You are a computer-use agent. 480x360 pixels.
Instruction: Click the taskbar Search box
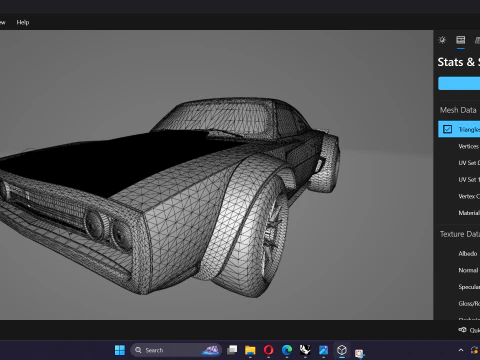(176, 350)
